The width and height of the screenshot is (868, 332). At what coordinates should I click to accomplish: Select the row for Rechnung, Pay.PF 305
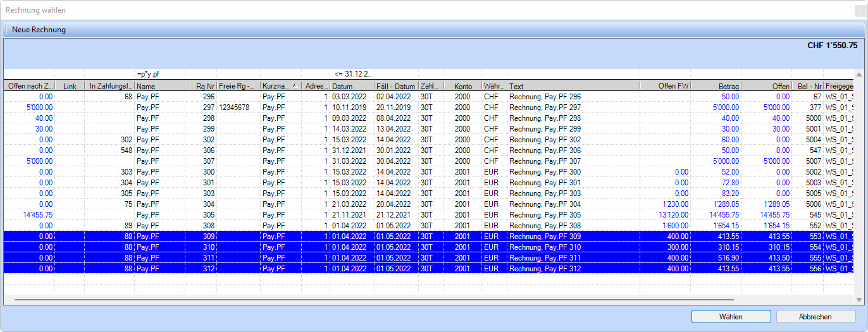tap(545, 215)
